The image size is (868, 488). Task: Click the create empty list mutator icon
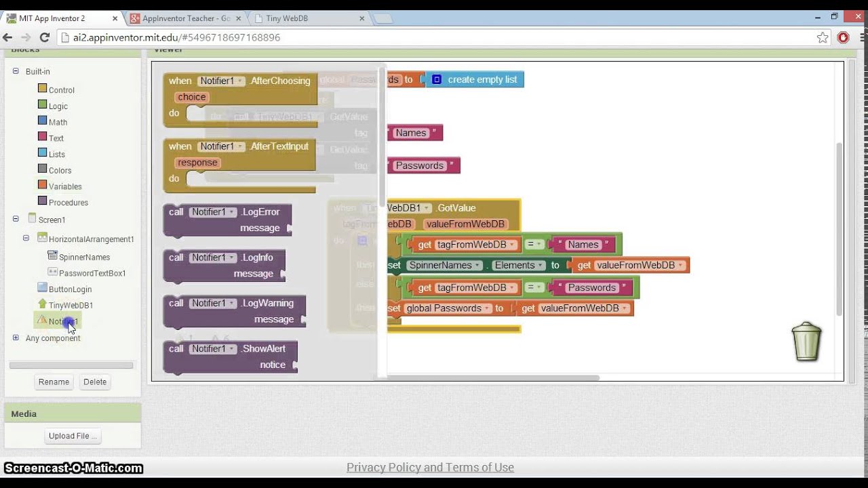pos(437,79)
